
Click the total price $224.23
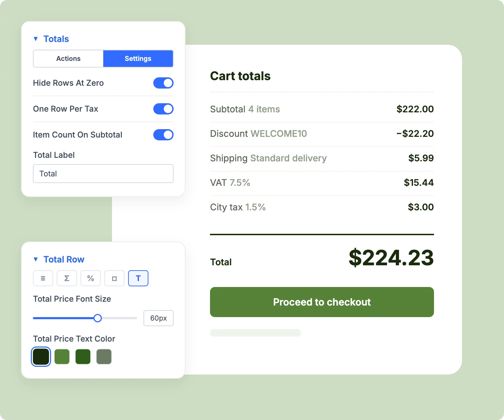[x=391, y=258]
